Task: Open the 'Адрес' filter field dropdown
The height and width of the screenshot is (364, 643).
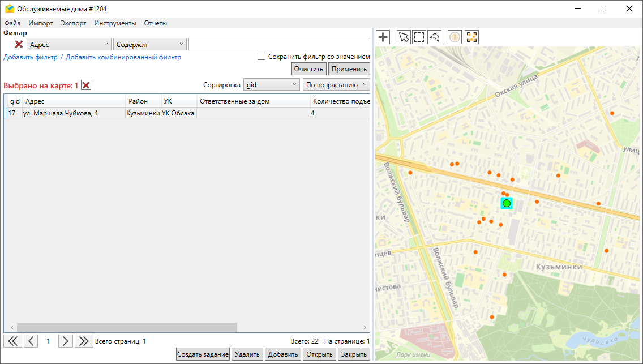Action: (x=69, y=44)
